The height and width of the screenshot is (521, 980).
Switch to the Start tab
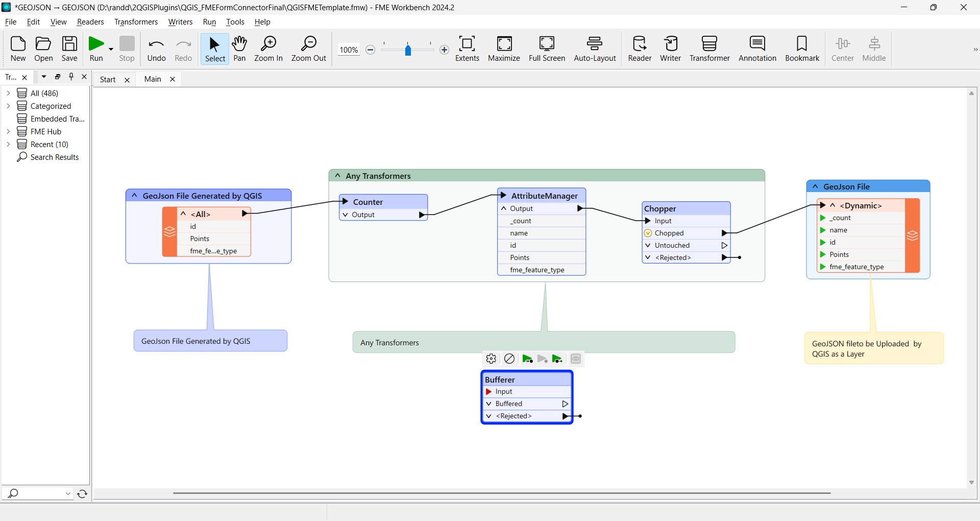coord(108,80)
